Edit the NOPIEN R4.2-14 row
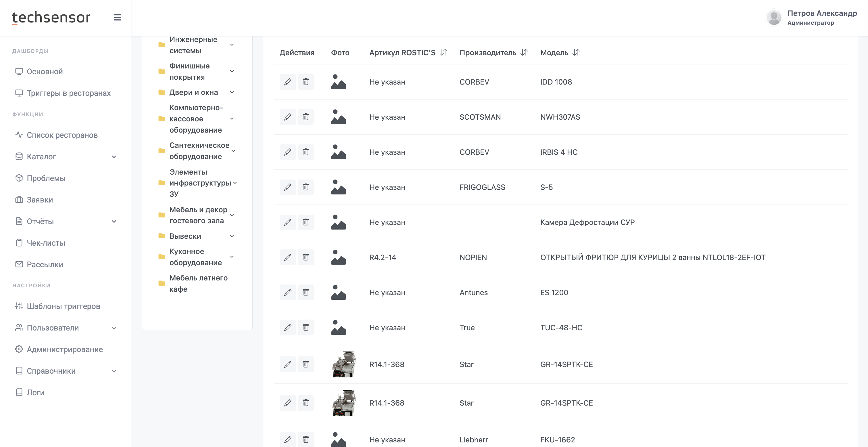 (x=287, y=257)
